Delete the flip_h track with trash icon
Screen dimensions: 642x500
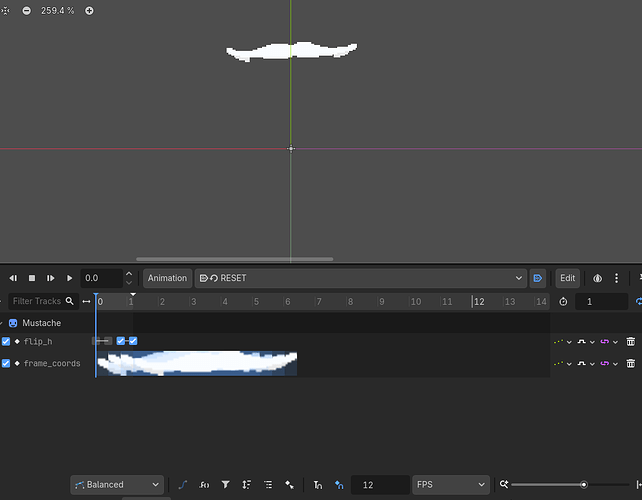(631, 342)
